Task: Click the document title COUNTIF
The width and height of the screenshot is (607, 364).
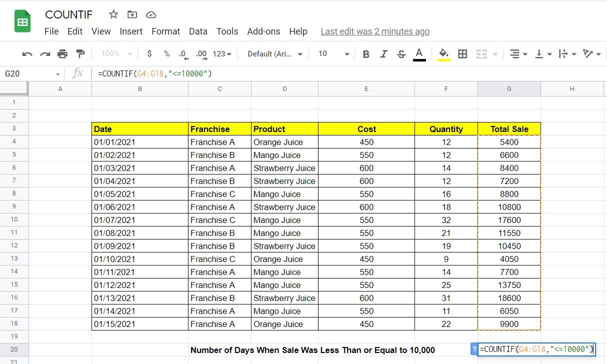Action: [x=68, y=14]
